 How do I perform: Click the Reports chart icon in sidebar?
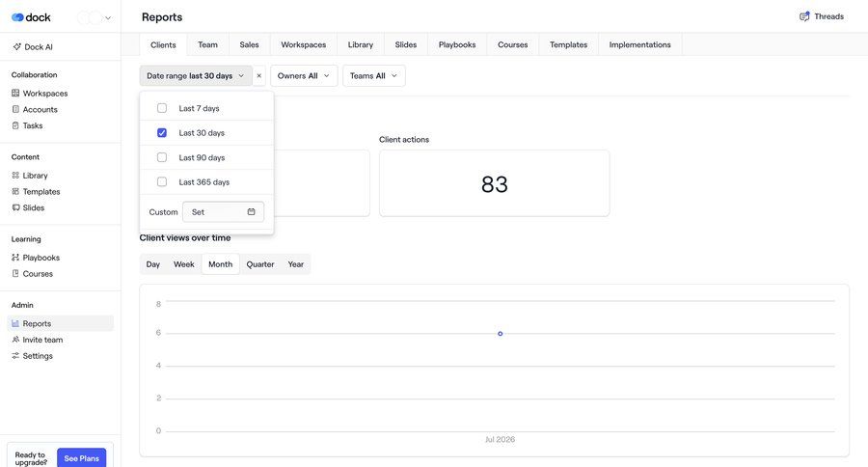[x=15, y=323]
